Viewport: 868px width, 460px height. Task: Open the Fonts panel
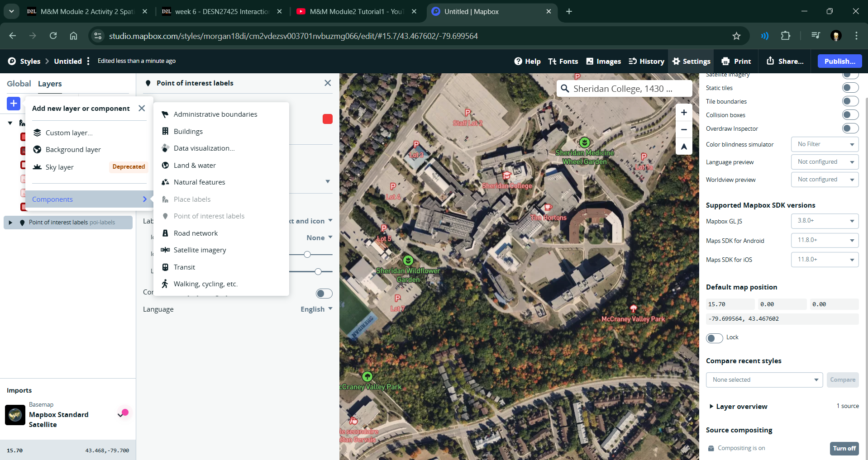tap(563, 61)
